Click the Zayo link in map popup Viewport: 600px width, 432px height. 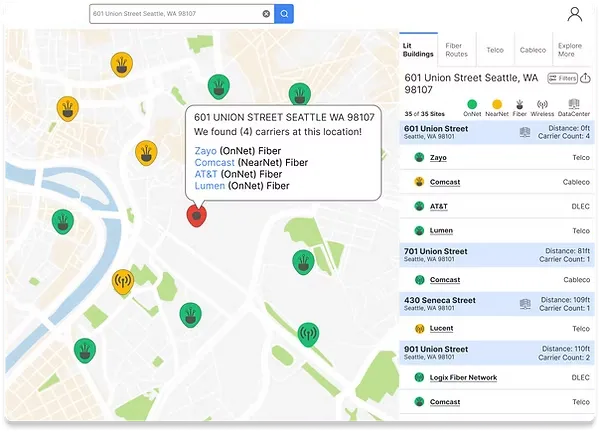(205, 151)
